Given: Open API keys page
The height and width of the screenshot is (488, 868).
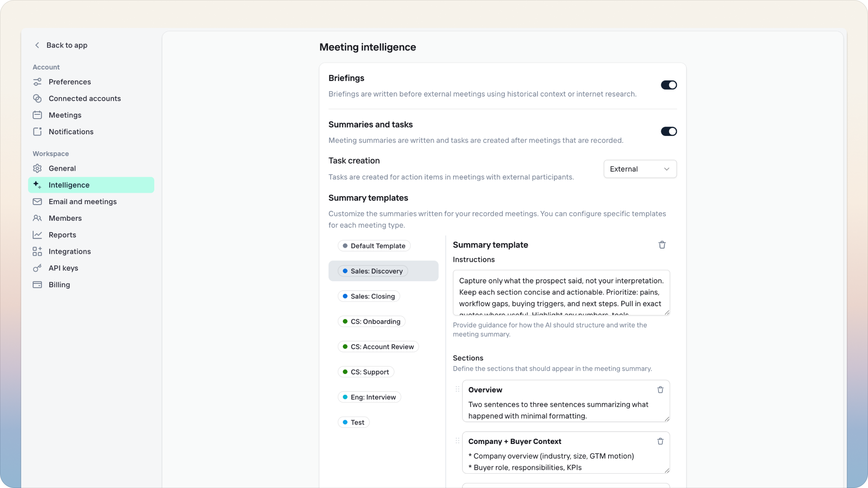Looking at the screenshot, I should [x=91, y=268].
